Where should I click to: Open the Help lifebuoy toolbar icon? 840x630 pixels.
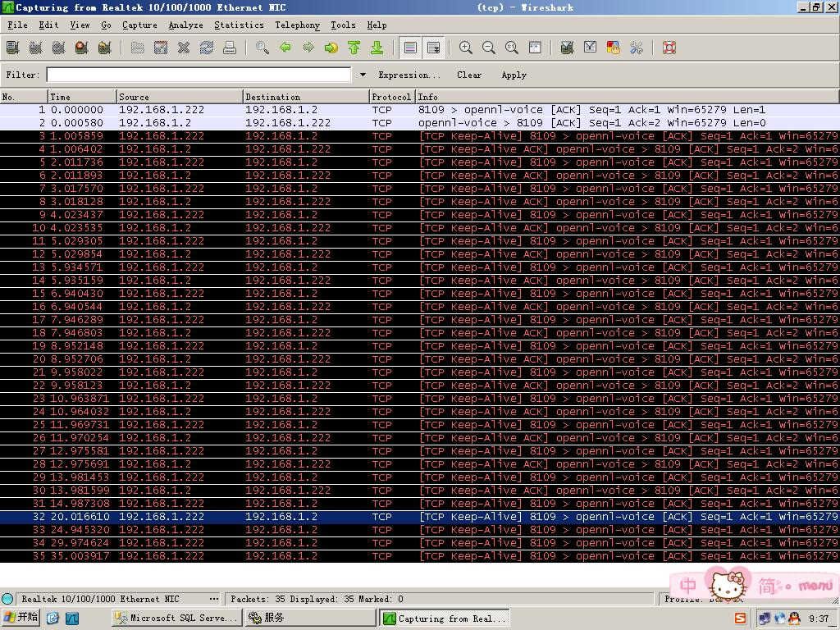point(669,48)
